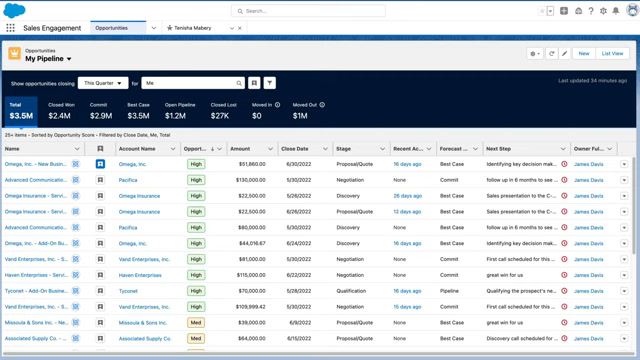The width and height of the screenshot is (640, 360).
Task: Open the Amount column dropdown chevron
Action: click(x=270, y=149)
